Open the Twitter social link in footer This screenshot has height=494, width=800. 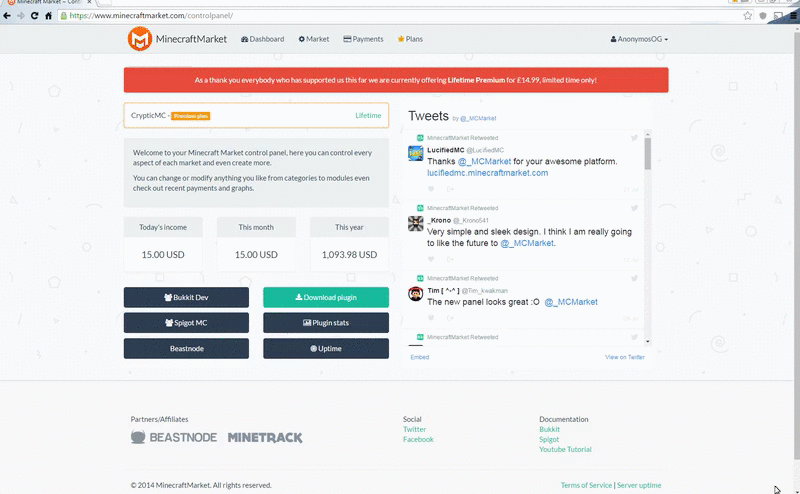click(414, 430)
